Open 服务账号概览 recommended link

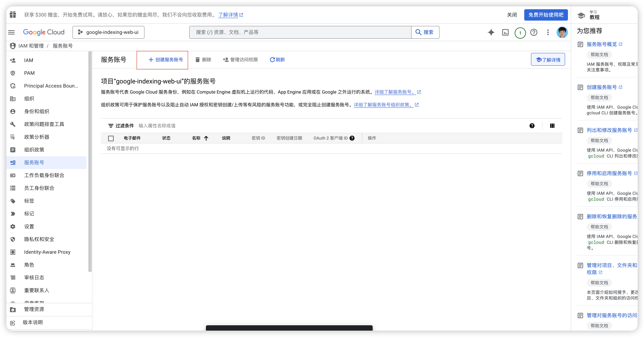(x=605, y=44)
